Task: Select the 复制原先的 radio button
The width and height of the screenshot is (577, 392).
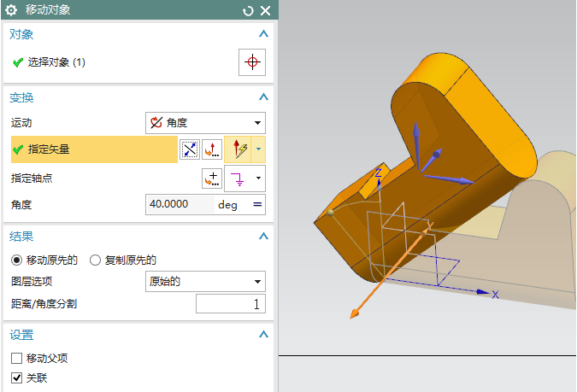Action: point(96,260)
